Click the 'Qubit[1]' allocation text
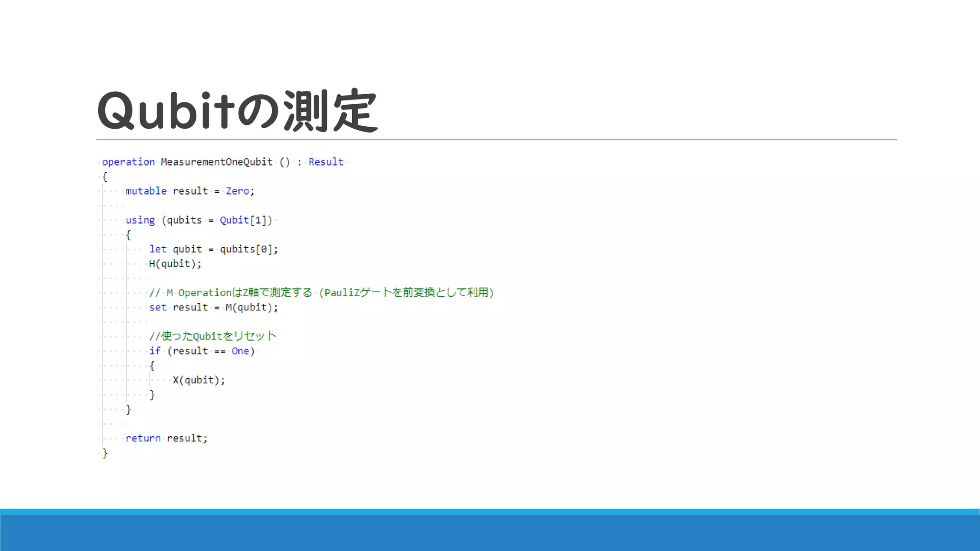Screen dimensions: 980x551 [x=245, y=220]
